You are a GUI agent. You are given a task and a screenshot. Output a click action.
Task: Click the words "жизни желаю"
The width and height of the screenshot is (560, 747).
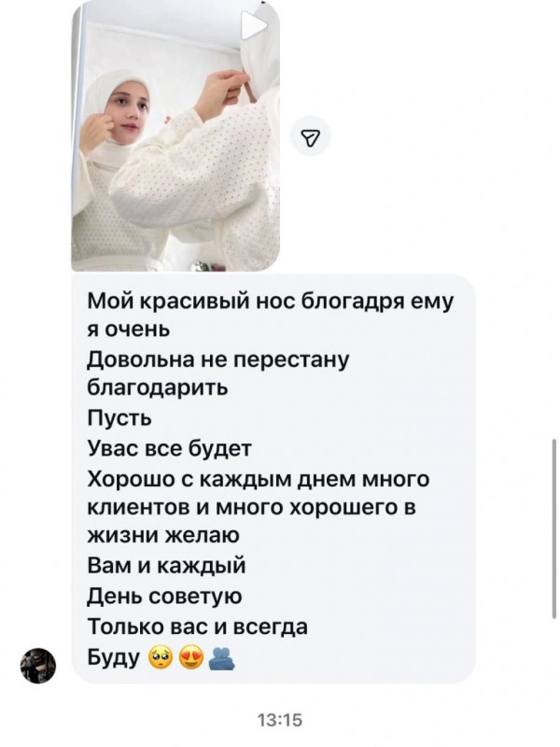click(163, 536)
